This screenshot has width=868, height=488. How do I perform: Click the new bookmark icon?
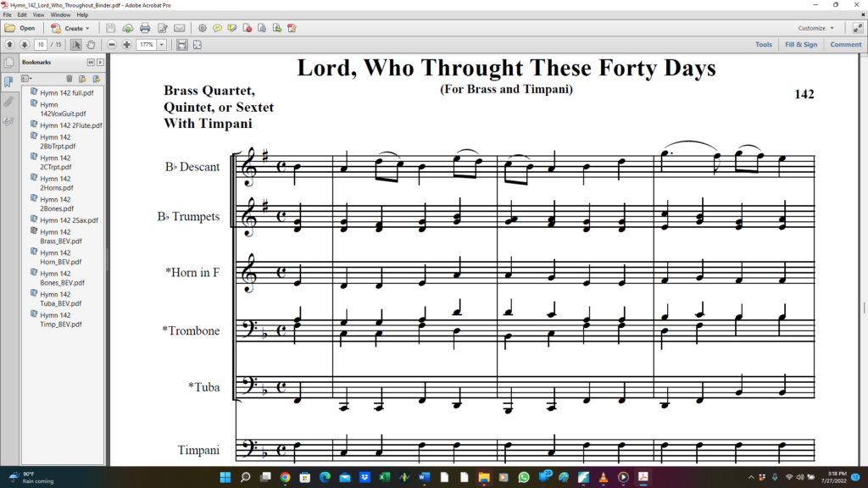coord(82,79)
